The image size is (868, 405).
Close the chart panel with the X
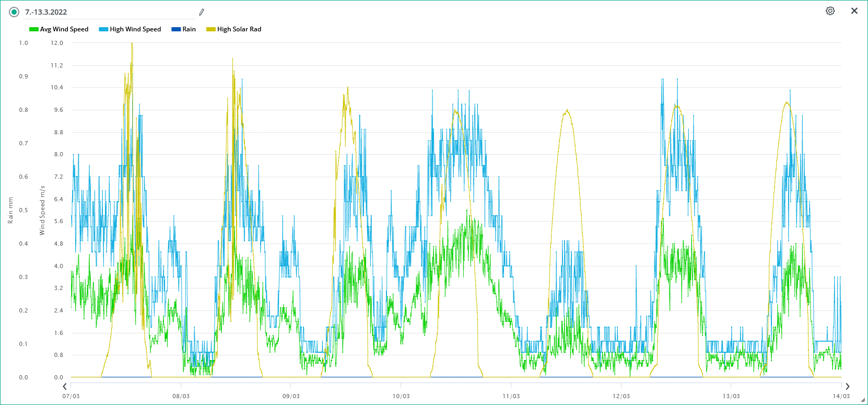click(854, 11)
